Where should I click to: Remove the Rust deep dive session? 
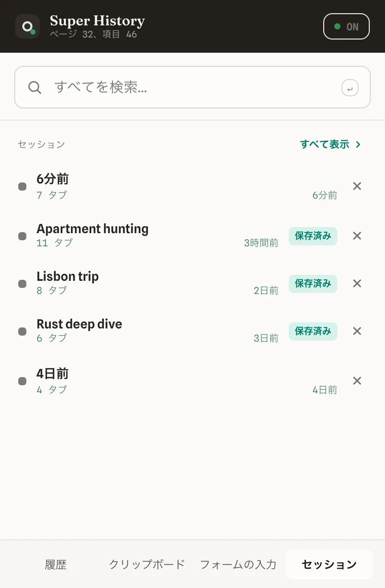click(357, 330)
